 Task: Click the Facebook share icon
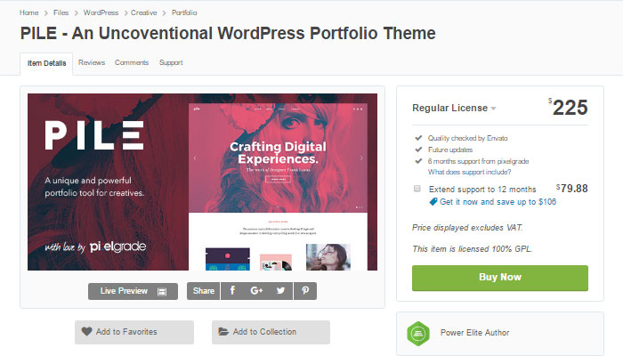click(233, 291)
